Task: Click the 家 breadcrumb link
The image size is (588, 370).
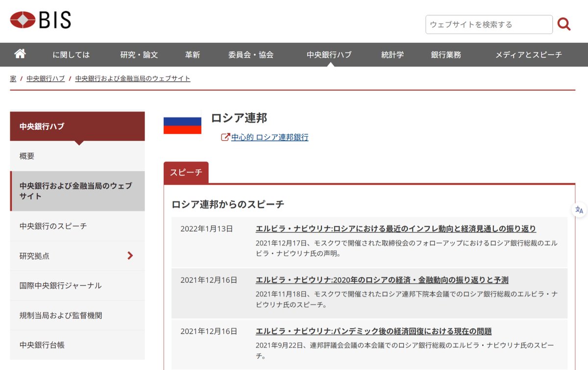Action: (13, 78)
